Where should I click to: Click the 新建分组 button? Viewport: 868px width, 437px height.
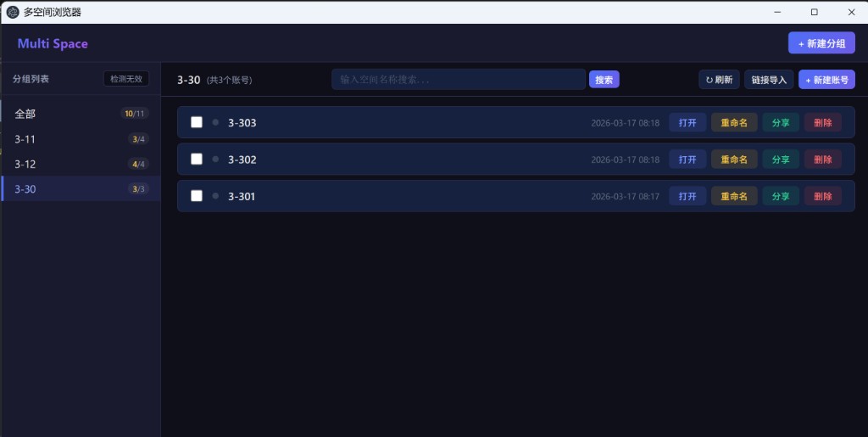[x=821, y=43]
